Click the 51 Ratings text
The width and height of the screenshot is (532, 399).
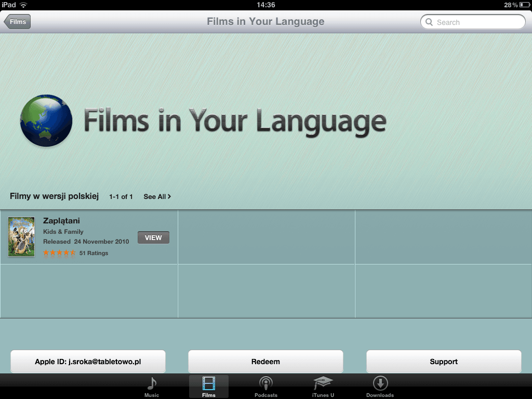click(x=94, y=253)
